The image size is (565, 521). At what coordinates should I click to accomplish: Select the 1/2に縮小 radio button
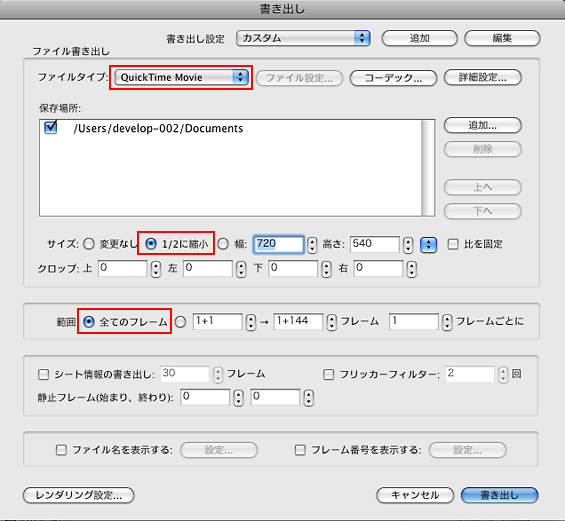[x=151, y=244]
